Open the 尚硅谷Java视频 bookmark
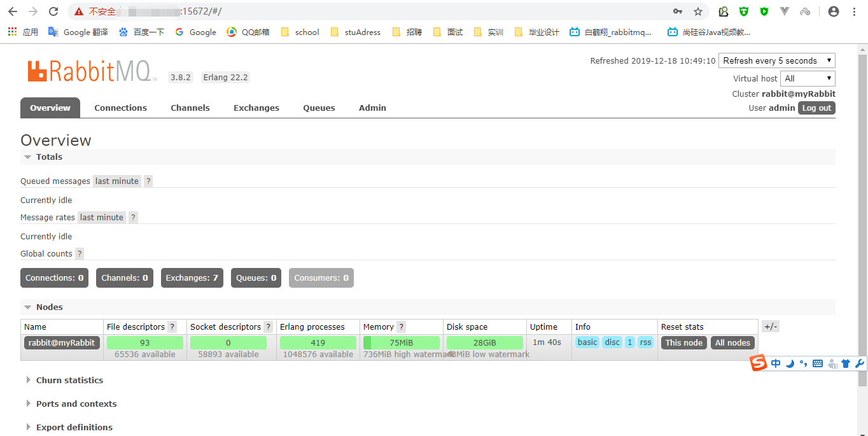 (x=708, y=32)
